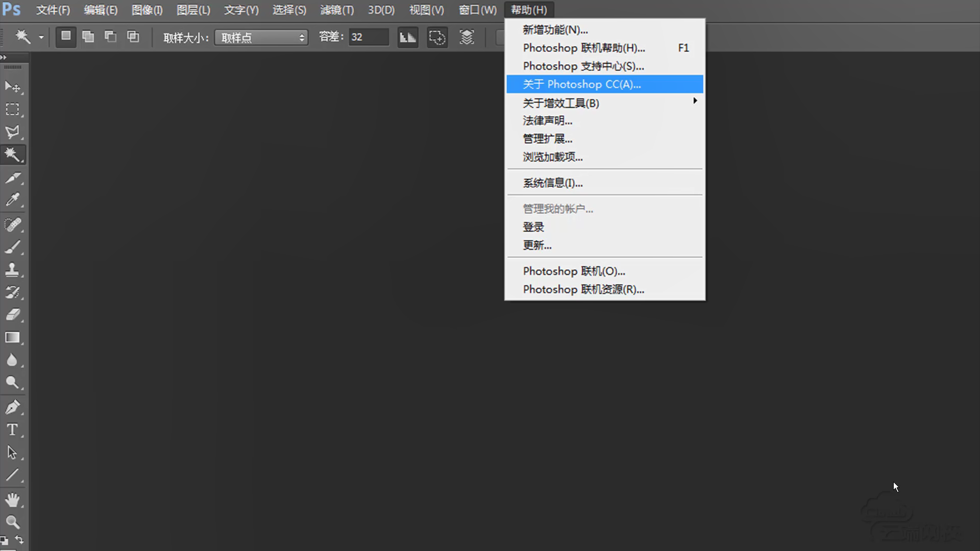Open the 文件(F) menu
The height and width of the screenshot is (551, 980).
click(x=53, y=10)
